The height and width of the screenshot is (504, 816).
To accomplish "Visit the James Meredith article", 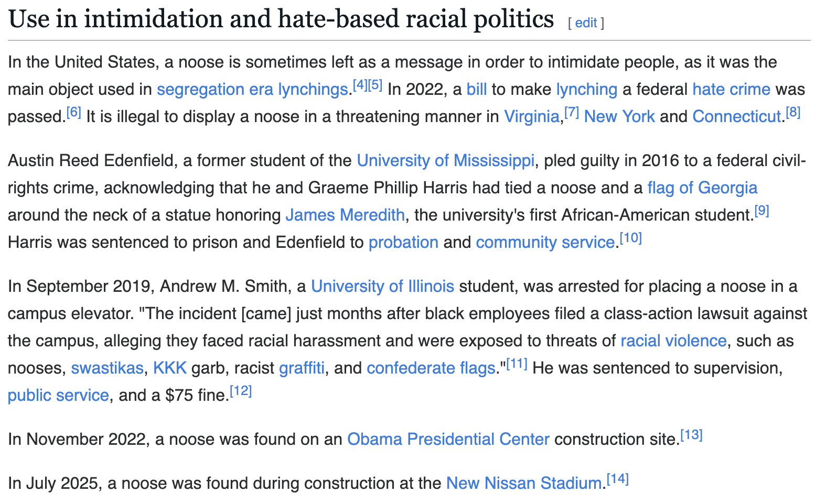I will pos(345,215).
